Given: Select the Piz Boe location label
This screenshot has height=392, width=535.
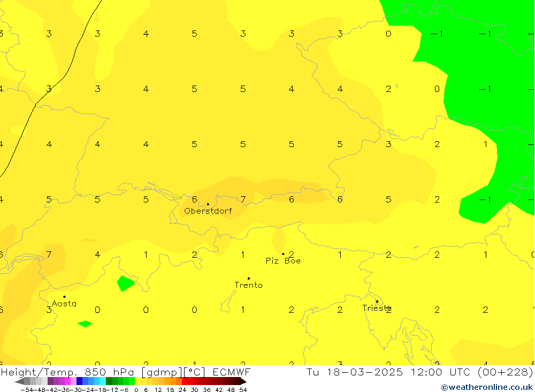Looking at the screenshot, I should click(283, 260).
